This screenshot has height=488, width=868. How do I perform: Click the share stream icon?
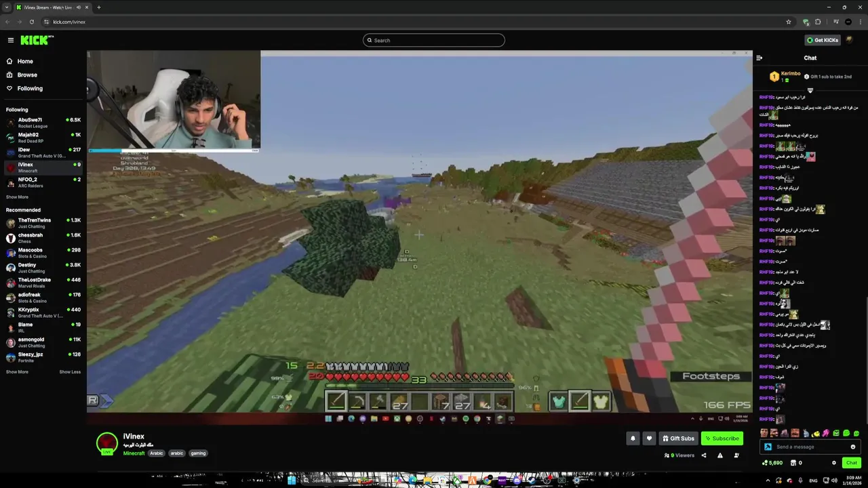click(x=704, y=455)
